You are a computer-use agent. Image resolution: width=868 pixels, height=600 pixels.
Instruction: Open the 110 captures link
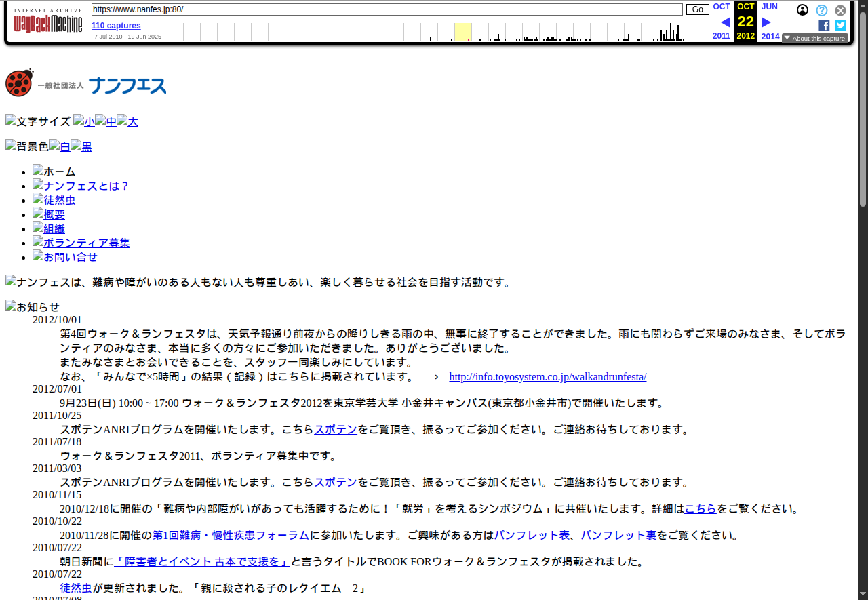click(116, 26)
